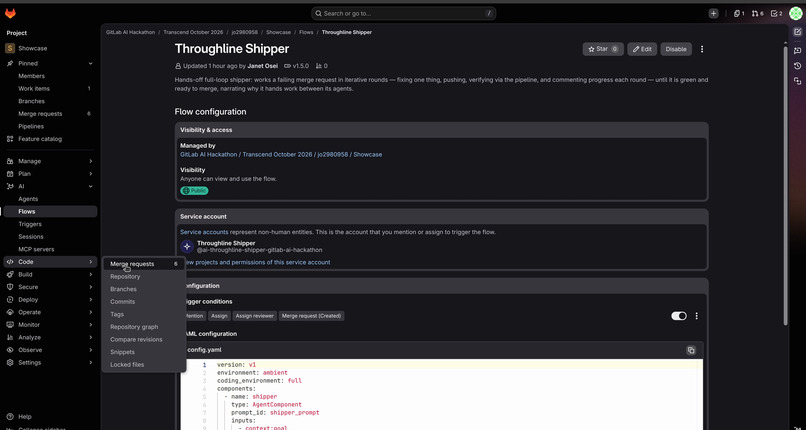Click the Edit flow button
806x430 pixels.
tap(642, 49)
